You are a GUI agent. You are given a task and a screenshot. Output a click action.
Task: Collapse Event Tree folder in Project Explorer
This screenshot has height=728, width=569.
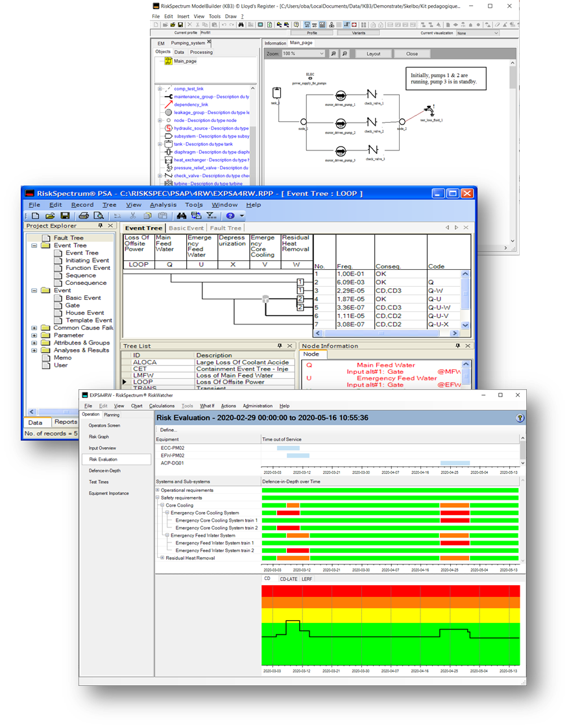tap(34, 246)
